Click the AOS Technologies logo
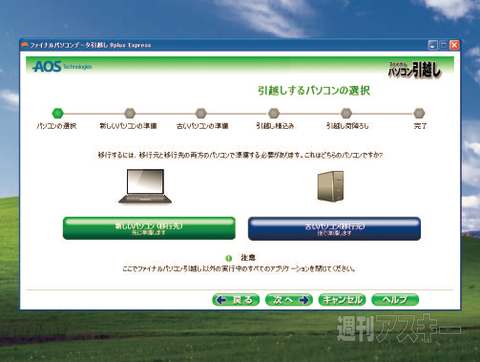The image size is (480, 362). point(62,66)
